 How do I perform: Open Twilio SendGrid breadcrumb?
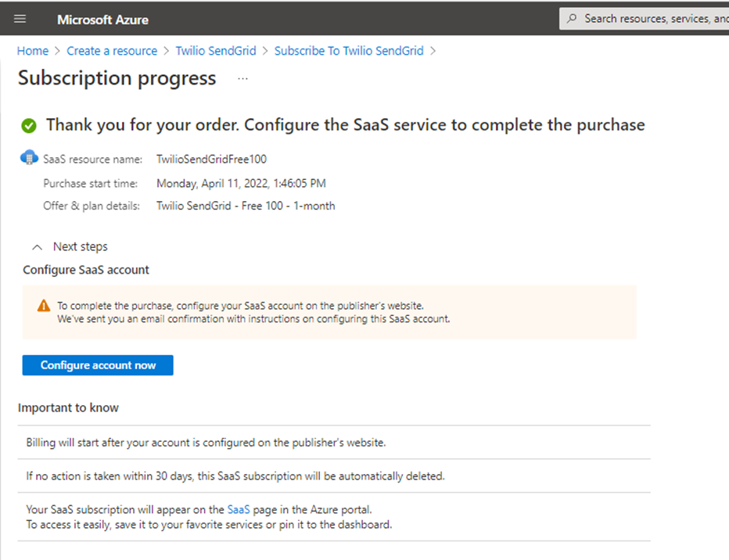click(x=216, y=51)
